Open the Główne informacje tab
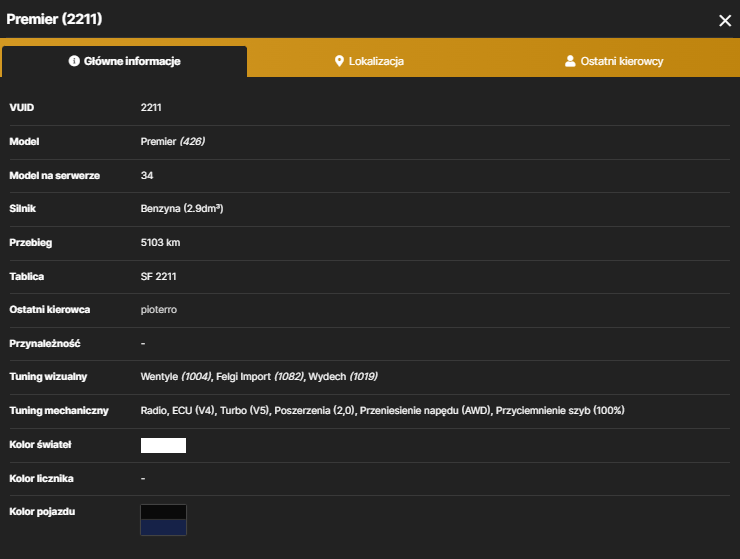Viewport: 740px width, 559px height. [x=124, y=61]
